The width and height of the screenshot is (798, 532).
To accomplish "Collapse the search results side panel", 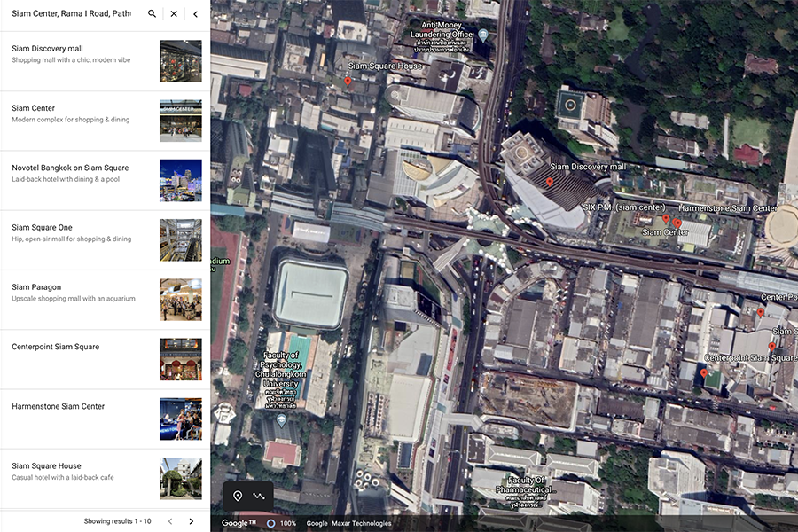I will pos(196,14).
